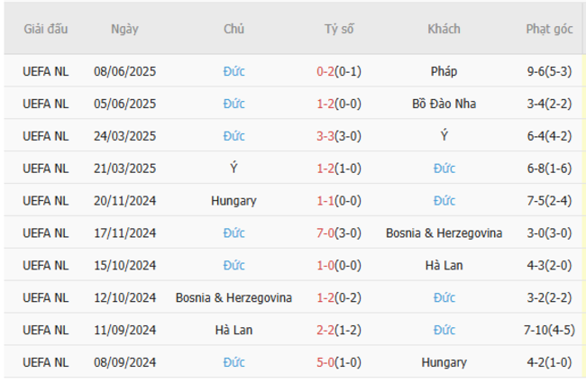Select Hungary away team on 08/09/2024
This screenshot has height=392, width=586.
(444, 363)
